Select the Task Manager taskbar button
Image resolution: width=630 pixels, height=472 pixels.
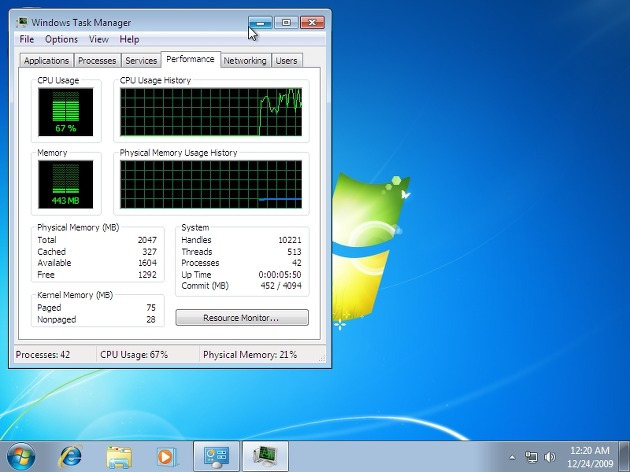coord(265,457)
